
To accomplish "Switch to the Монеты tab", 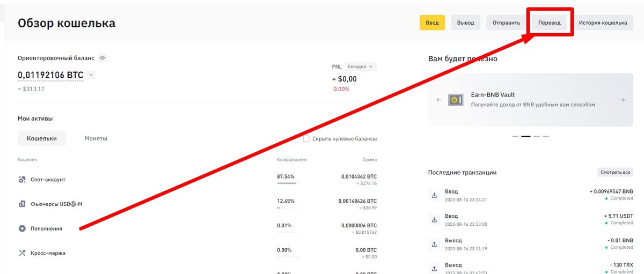I will [x=96, y=138].
